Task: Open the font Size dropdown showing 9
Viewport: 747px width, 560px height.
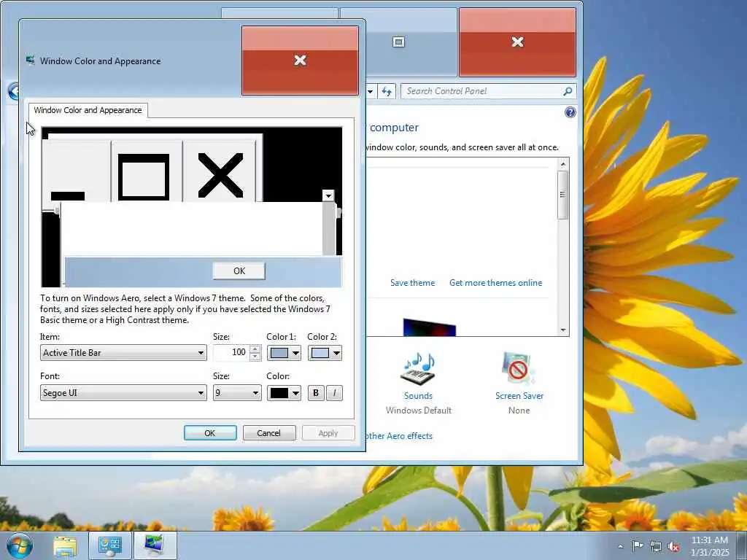Action: 237,393
